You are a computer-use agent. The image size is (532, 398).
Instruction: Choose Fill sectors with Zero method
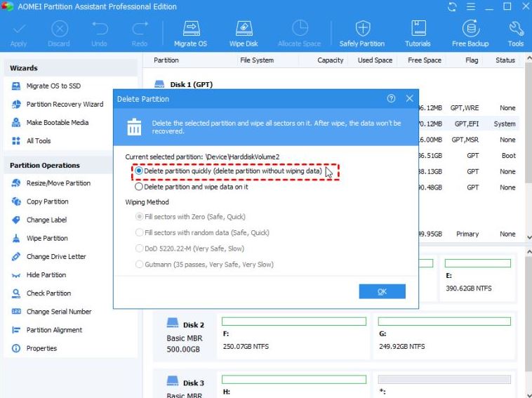point(139,216)
